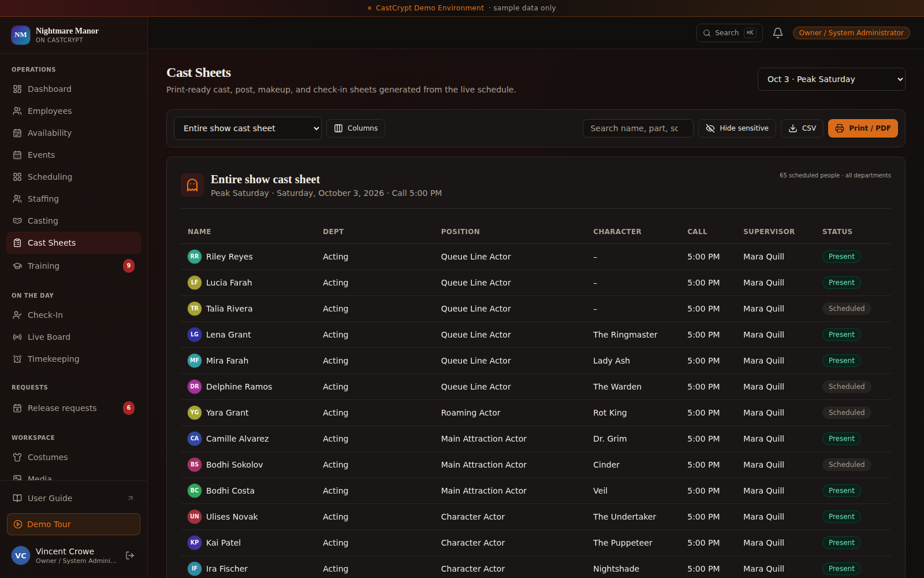Image resolution: width=924 pixels, height=578 pixels.
Task: Open the Search ⌘K box in header
Action: click(x=729, y=33)
